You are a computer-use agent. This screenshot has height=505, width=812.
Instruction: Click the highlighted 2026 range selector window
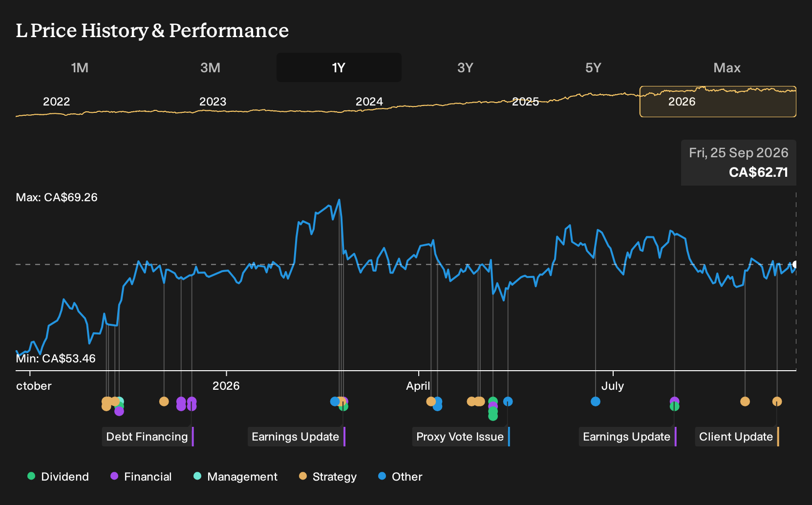718,102
